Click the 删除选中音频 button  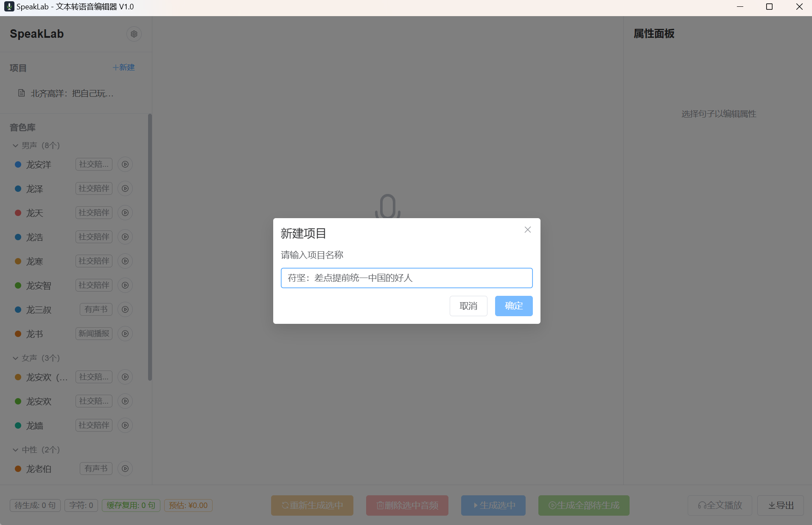[407, 505]
